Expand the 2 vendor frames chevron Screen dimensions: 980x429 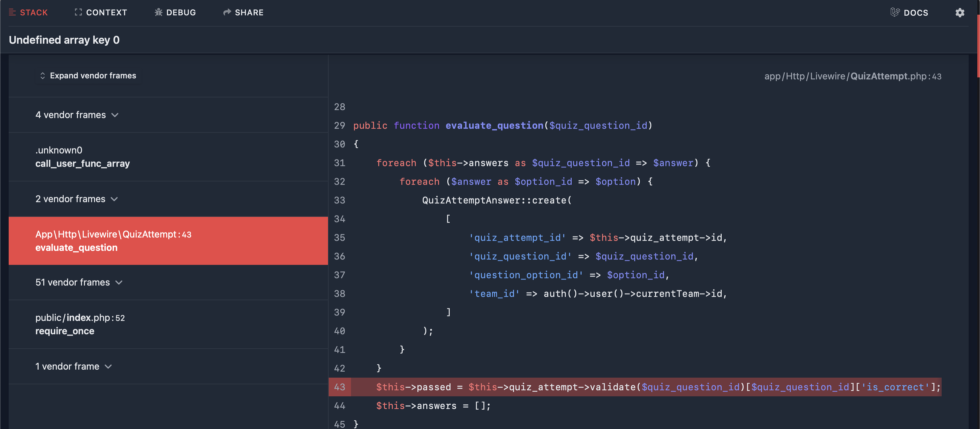tap(114, 199)
